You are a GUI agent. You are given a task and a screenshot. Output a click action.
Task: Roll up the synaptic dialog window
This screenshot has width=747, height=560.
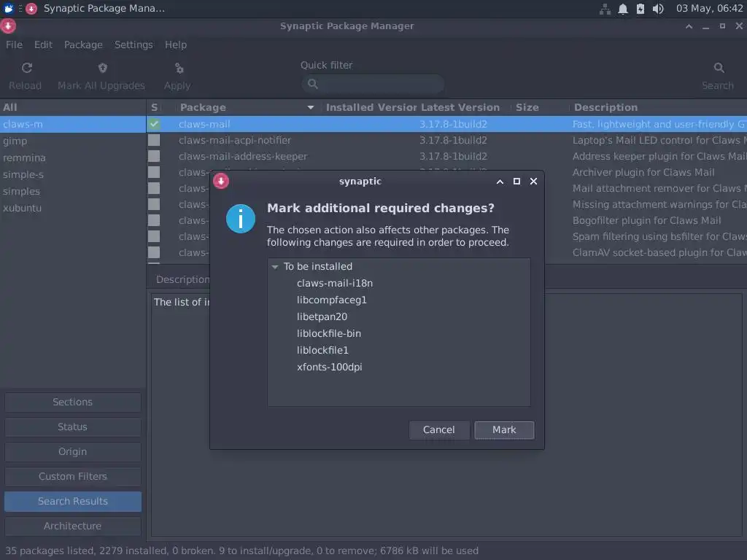pos(500,182)
